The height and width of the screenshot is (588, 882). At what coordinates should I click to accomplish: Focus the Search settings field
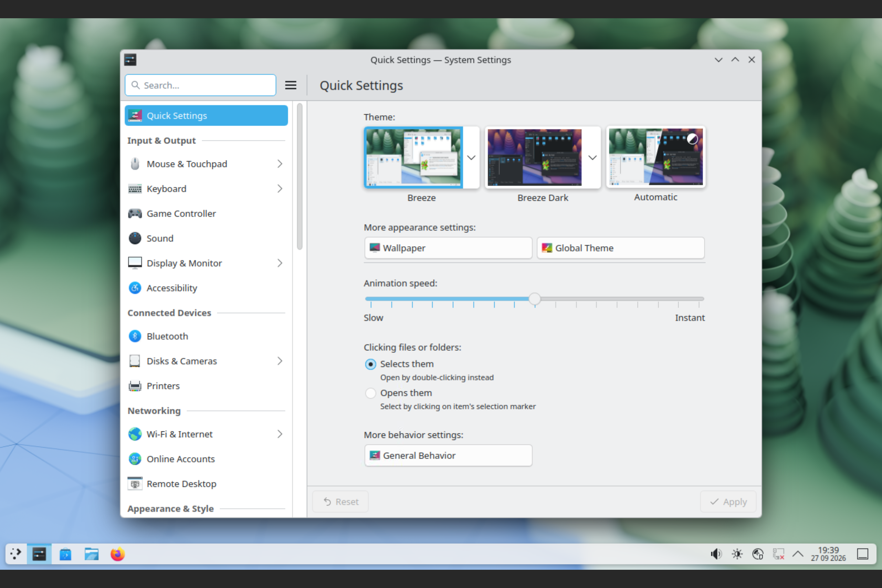pos(200,85)
